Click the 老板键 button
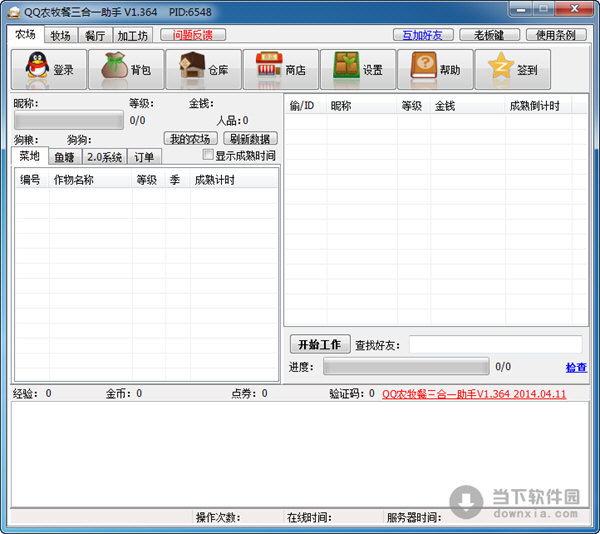 (489, 35)
